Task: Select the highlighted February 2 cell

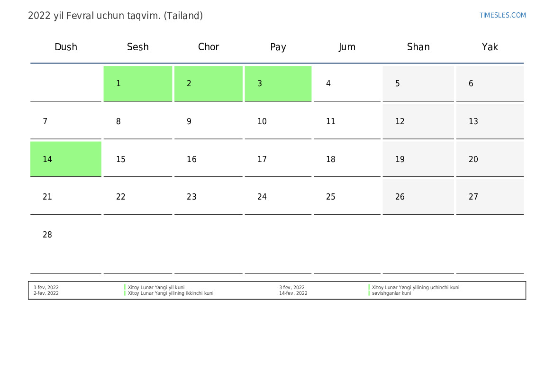Action: 208,83
